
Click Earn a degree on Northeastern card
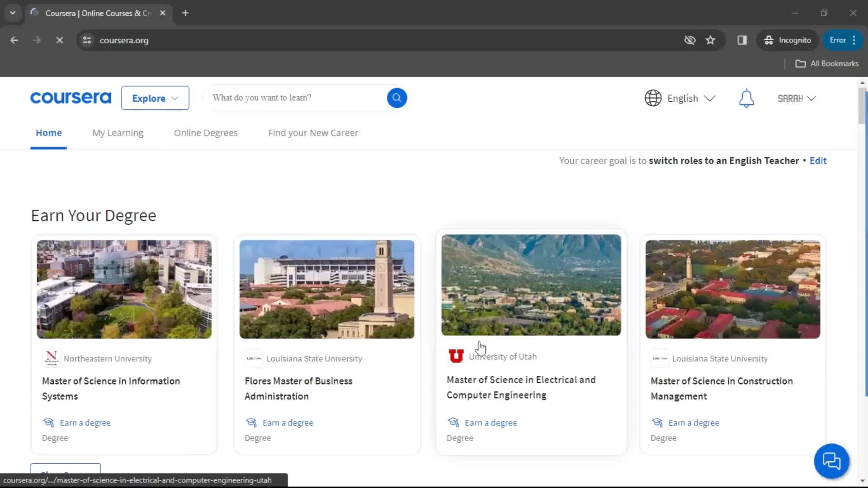click(x=85, y=422)
